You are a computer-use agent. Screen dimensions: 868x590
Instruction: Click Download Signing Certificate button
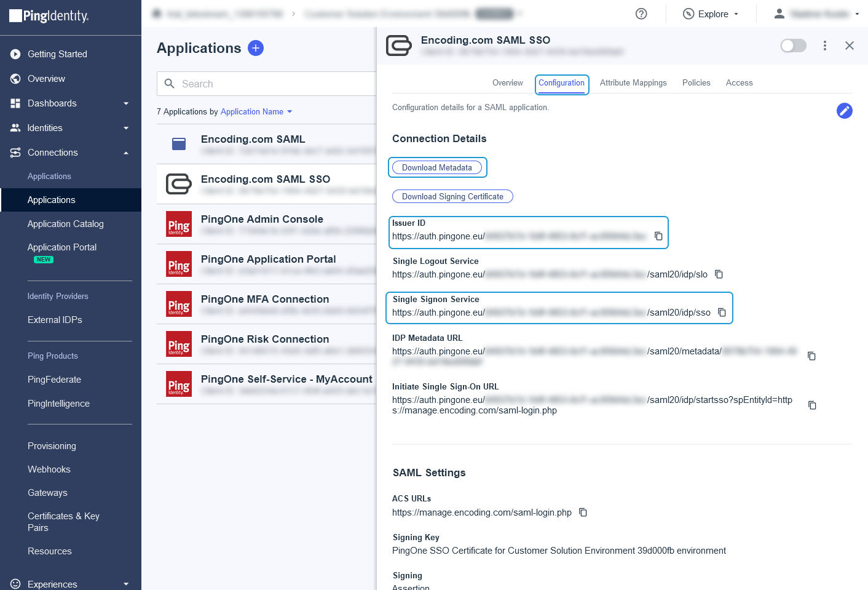pos(452,196)
